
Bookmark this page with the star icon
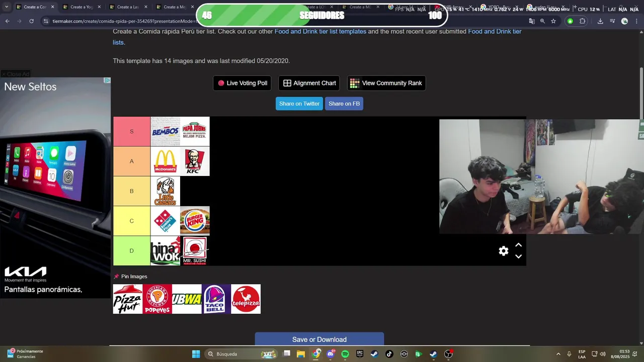click(x=553, y=21)
